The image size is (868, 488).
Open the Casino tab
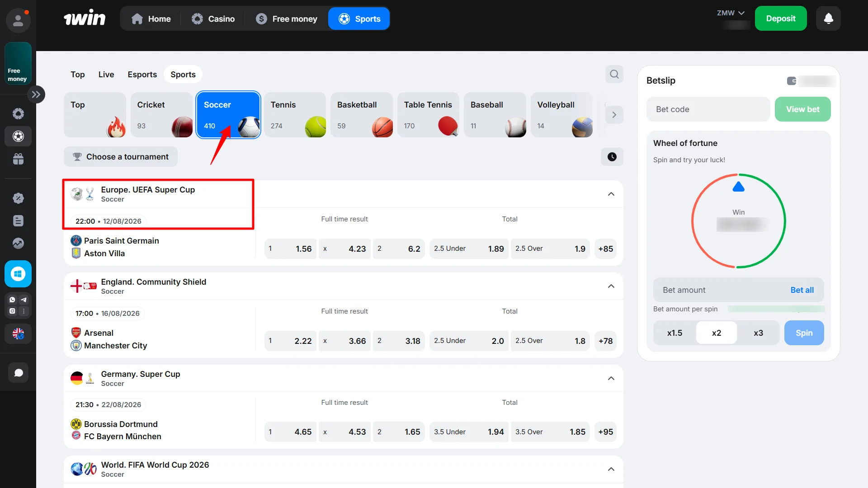tap(213, 19)
